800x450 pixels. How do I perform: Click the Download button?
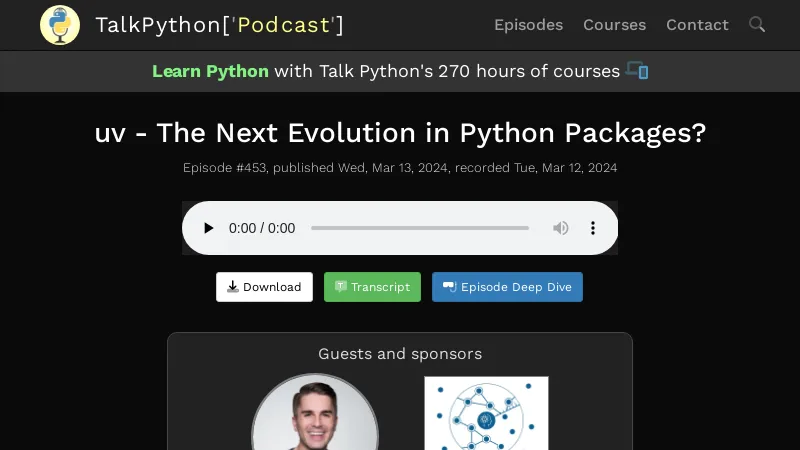pyautogui.click(x=264, y=287)
